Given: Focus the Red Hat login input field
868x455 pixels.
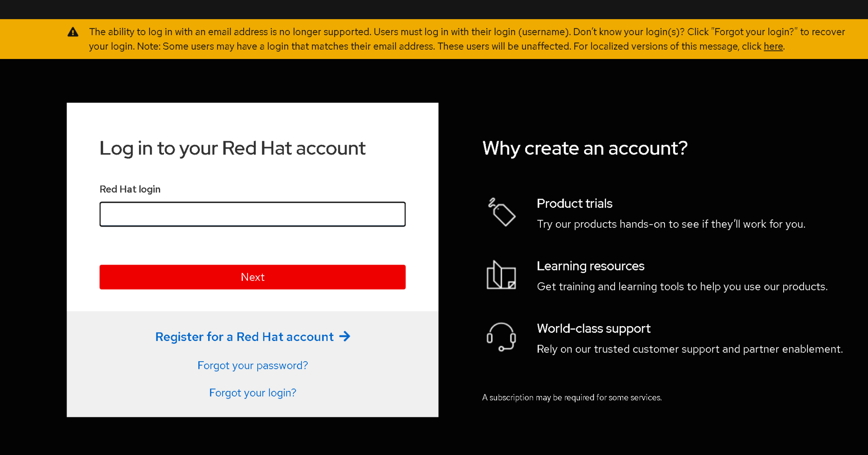Looking at the screenshot, I should (253, 214).
